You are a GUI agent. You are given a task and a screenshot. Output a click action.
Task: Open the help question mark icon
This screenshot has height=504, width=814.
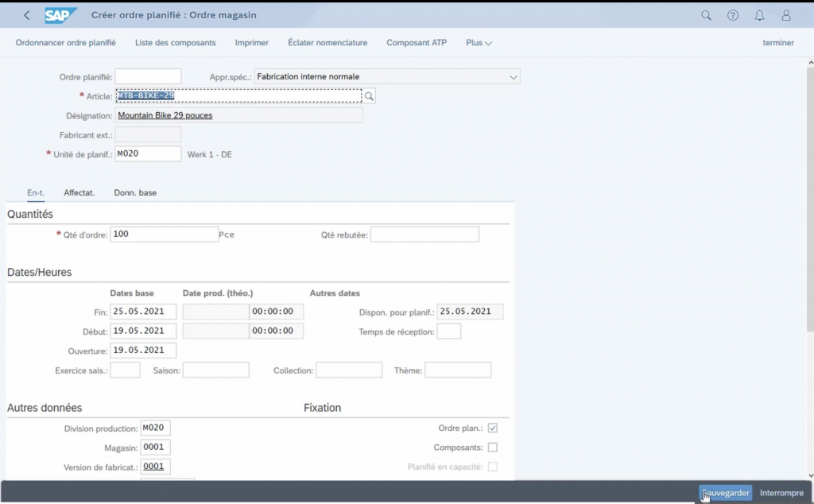click(x=733, y=15)
